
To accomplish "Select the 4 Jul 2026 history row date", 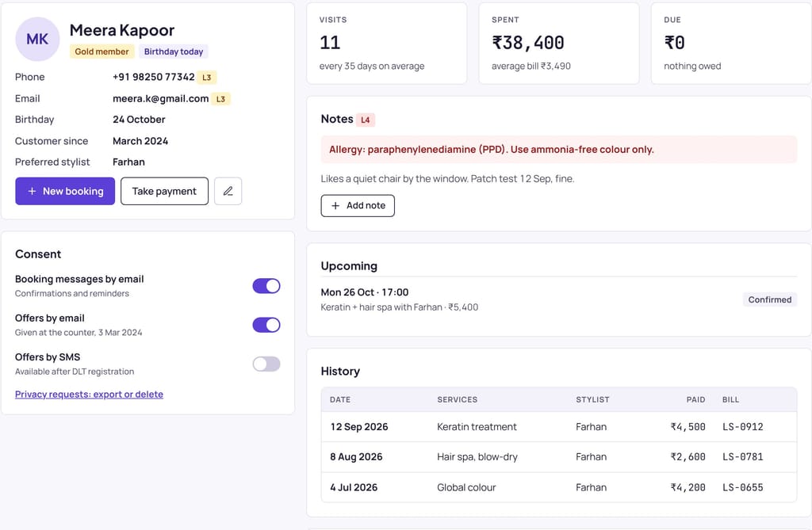I will pyautogui.click(x=354, y=487).
